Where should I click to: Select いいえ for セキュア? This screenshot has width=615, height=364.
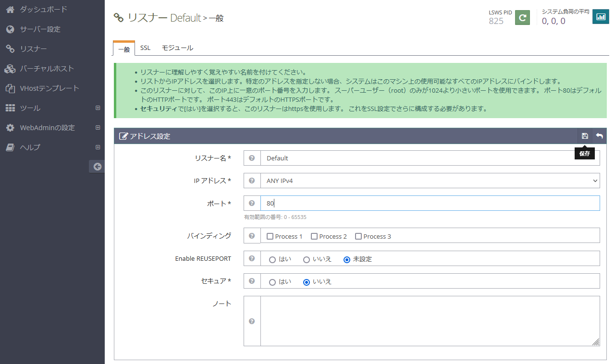[306, 282]
